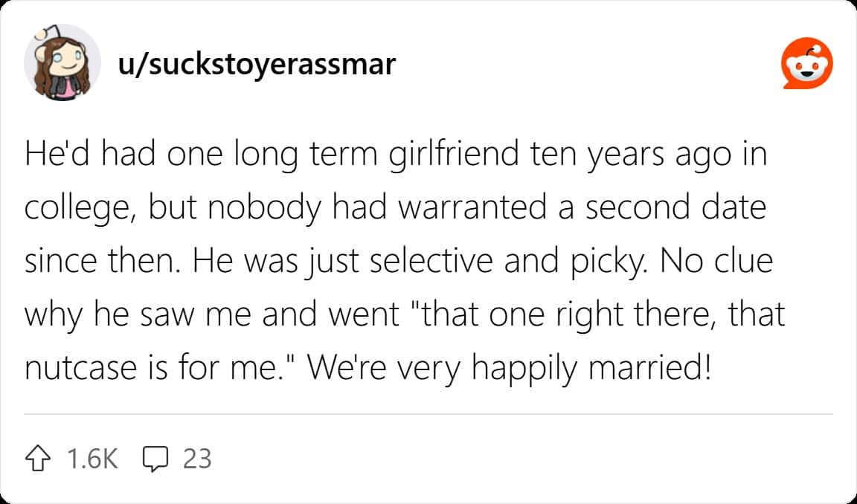Click the upvote arrow icon
857x504 pixels.
[x=39, y=459]
